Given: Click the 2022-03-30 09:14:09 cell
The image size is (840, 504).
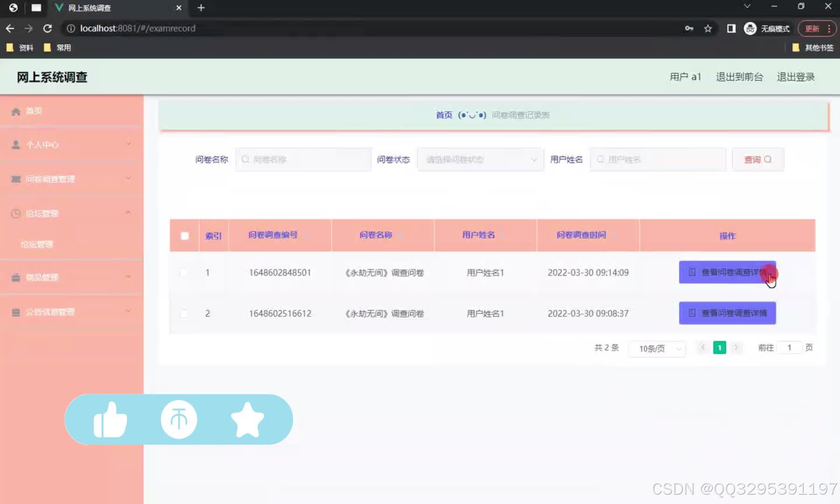Looking at the screenshot, I should pyautogui.click(x=588, y=273).
